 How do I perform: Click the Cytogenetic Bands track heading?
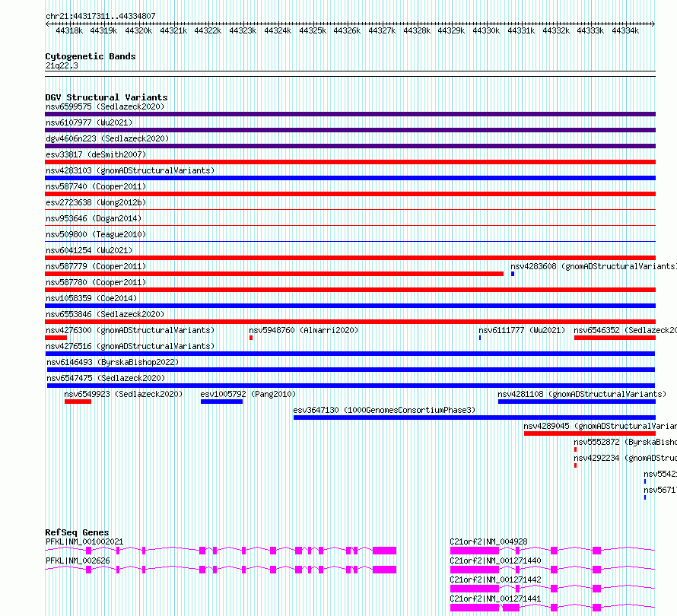point(91,56)
